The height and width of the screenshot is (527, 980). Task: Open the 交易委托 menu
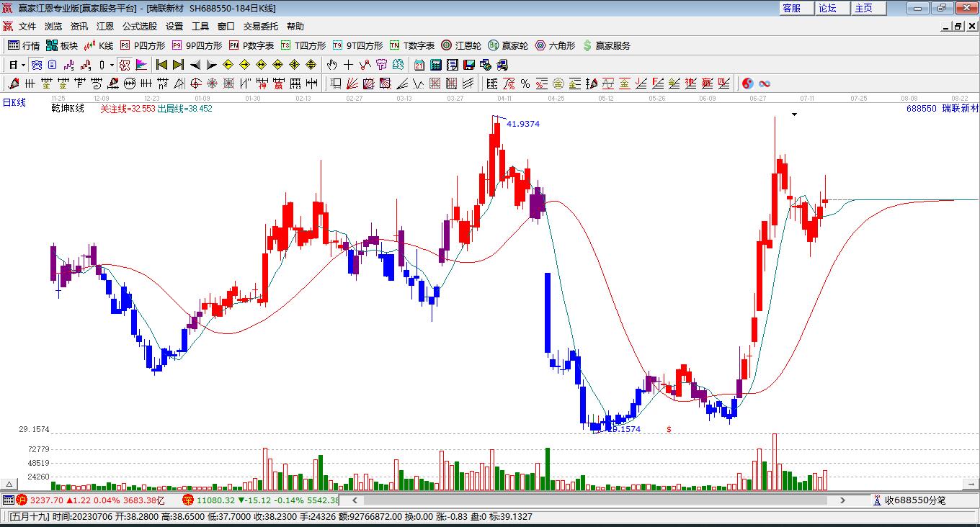tap(261, 27)
